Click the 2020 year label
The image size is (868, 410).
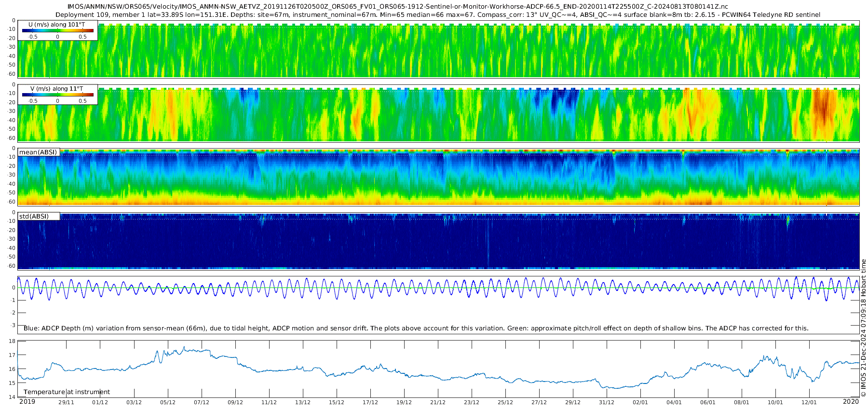coord(851,402)
